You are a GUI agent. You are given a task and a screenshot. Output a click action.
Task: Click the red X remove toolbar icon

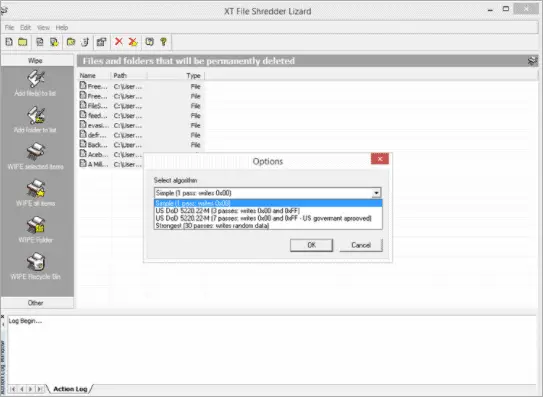119,42
